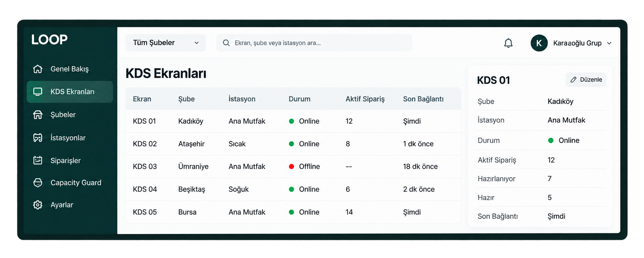
Task: Click the K avatar circle
Action: point(539,43)
